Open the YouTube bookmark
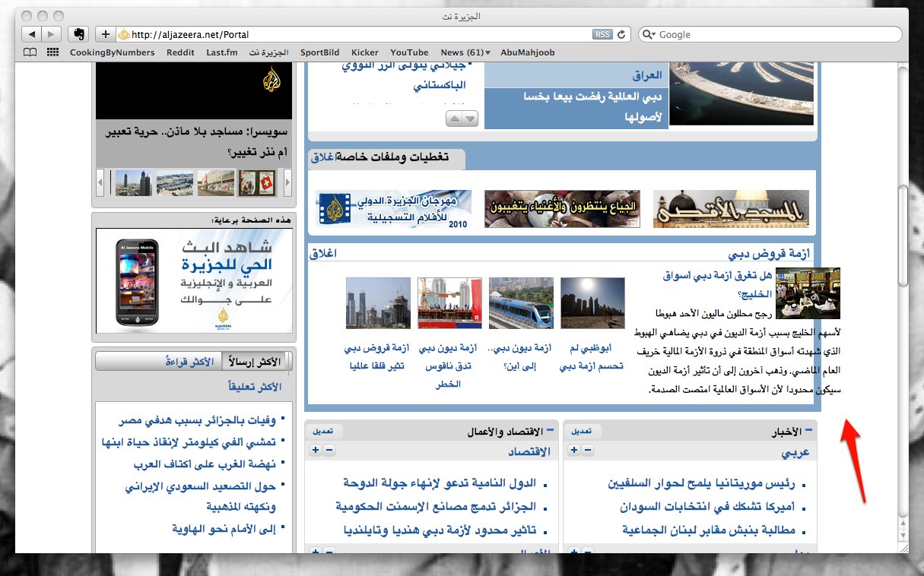Viewport: 924px width, 576px height. pyautogui.click(x=410, y=52)
